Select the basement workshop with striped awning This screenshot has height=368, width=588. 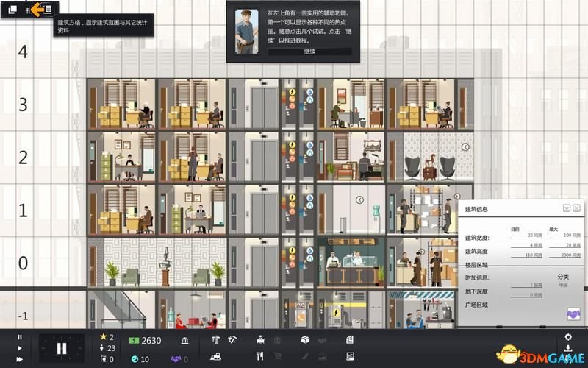click(421, 310)
